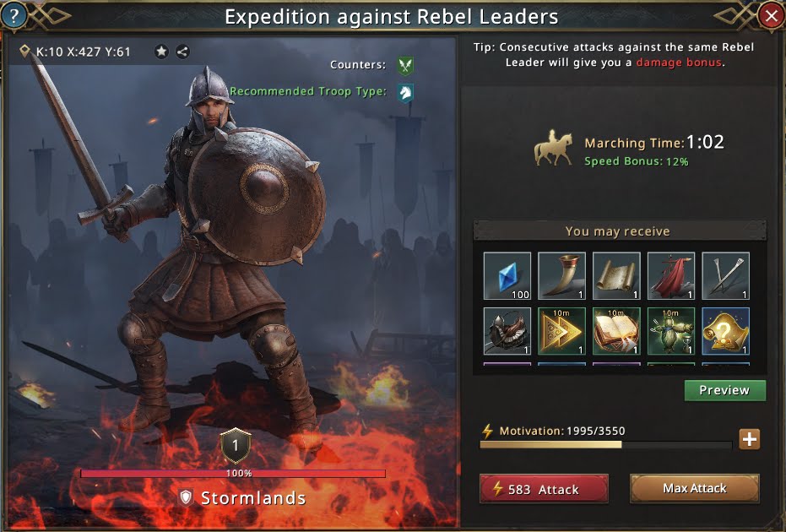The image size is (786, 532).
Task: Click the recommended cavalry troop icon
Action: tap(405, 93)
